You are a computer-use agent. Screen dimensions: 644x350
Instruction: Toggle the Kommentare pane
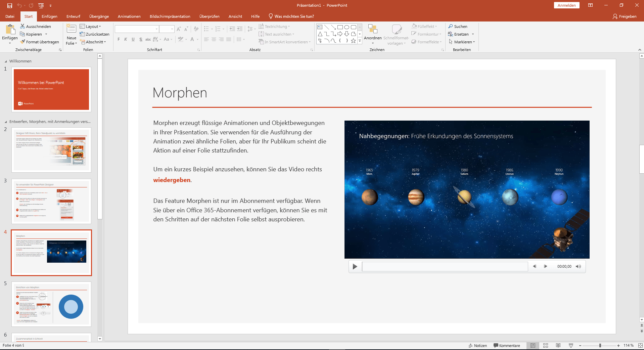[x=507, y=345]
